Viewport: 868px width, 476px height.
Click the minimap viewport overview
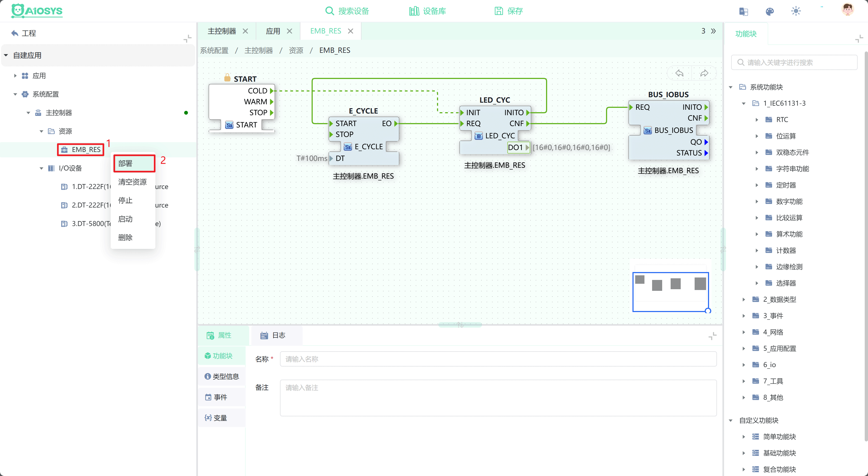(671, 292)
